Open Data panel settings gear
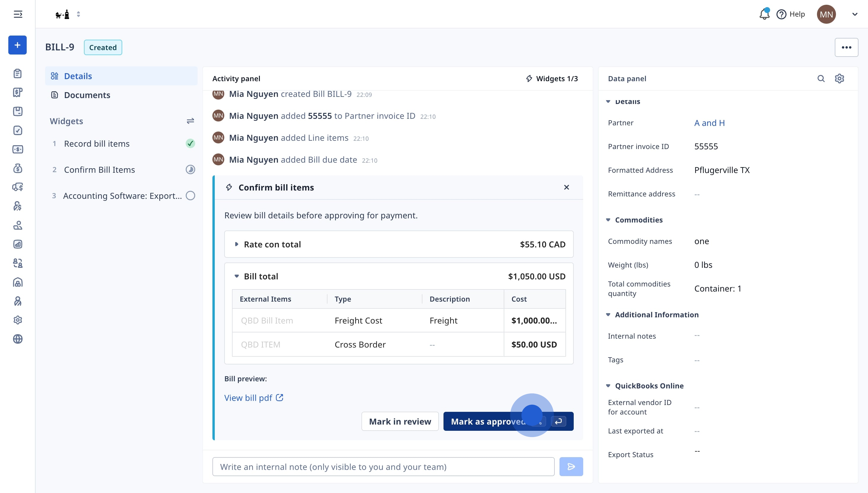Image resolution: width=868 pixels, height=493 pixels. (839, 79)
